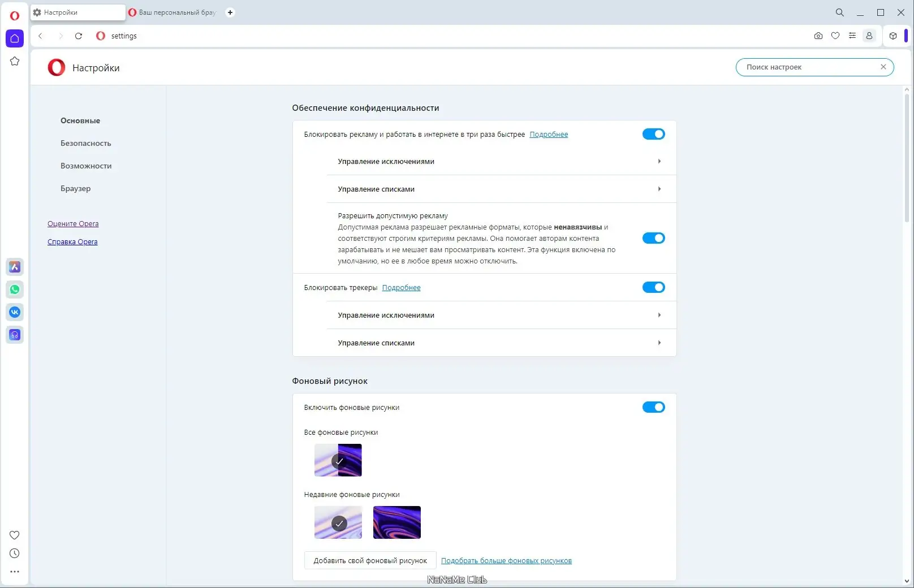Add page to bookmarks via heart icon
914x588 pixels.
click(x=835, y=36)
